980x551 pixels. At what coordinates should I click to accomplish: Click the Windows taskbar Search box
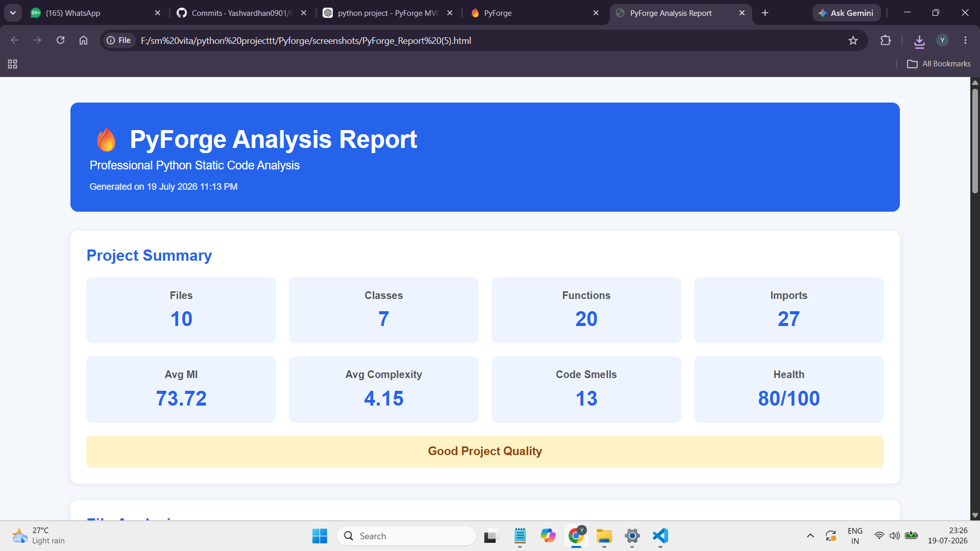[x=407, y=536]
